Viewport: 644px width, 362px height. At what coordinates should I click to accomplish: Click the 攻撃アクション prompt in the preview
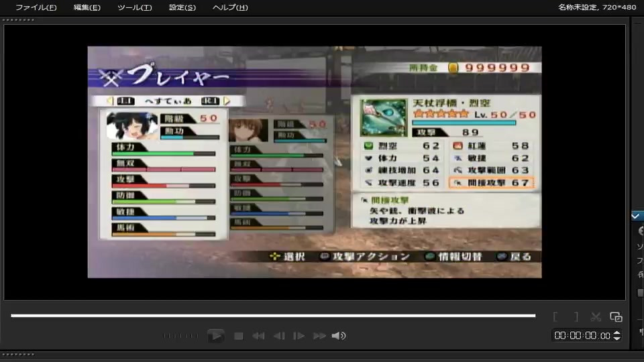coord(366,257)
